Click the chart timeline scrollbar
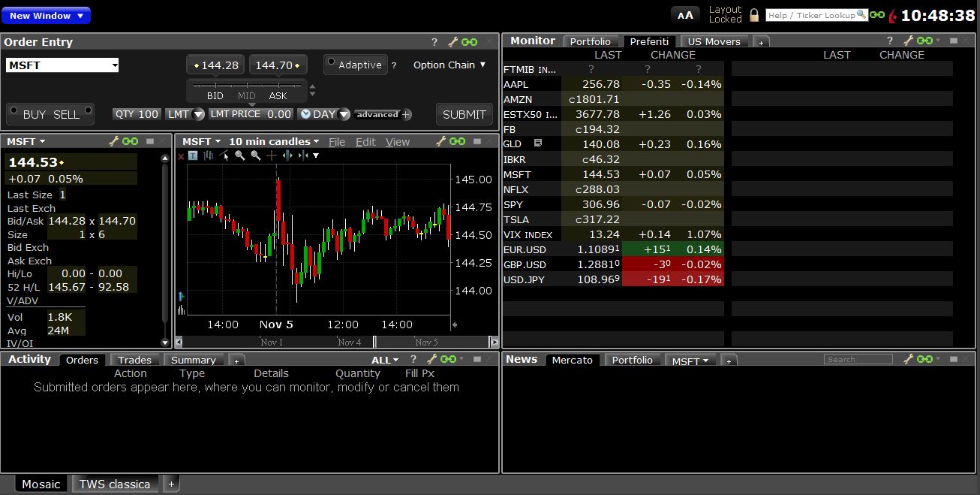This screenshot has height=495, width=980. (337, 342)
